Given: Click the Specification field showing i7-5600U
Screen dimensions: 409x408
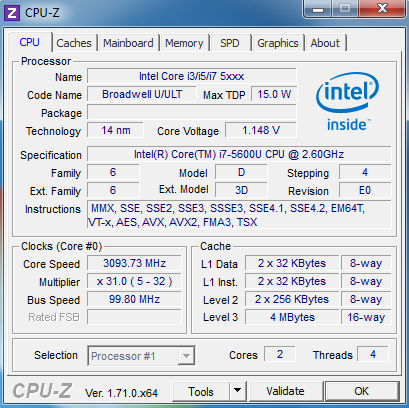Looking at the screenshot, I should tap(239, 154).
